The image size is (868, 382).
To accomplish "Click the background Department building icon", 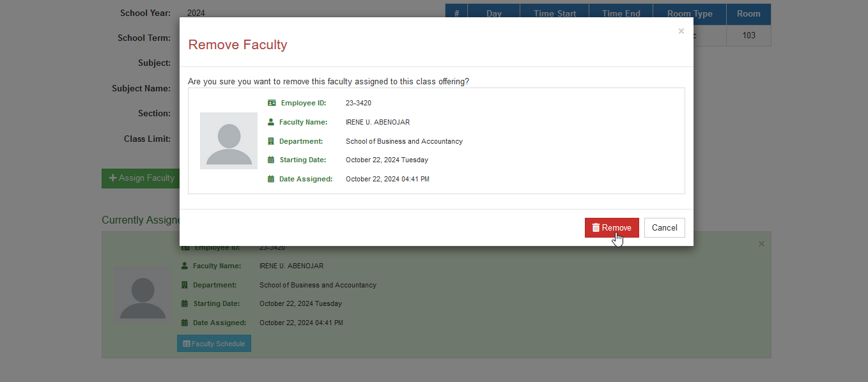I will (x=185, y=285).
